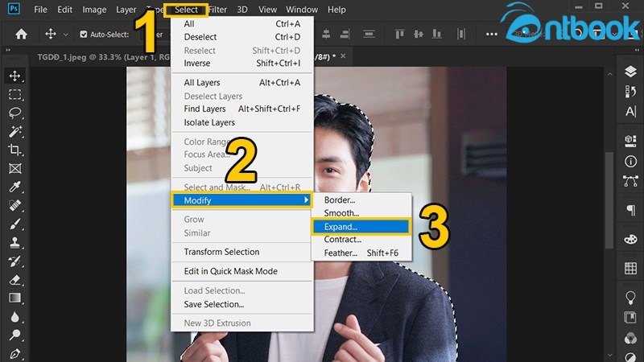Screen dimensions: 644x362
Task: Choose Save Selection... menu item
Action: point(242,304)
